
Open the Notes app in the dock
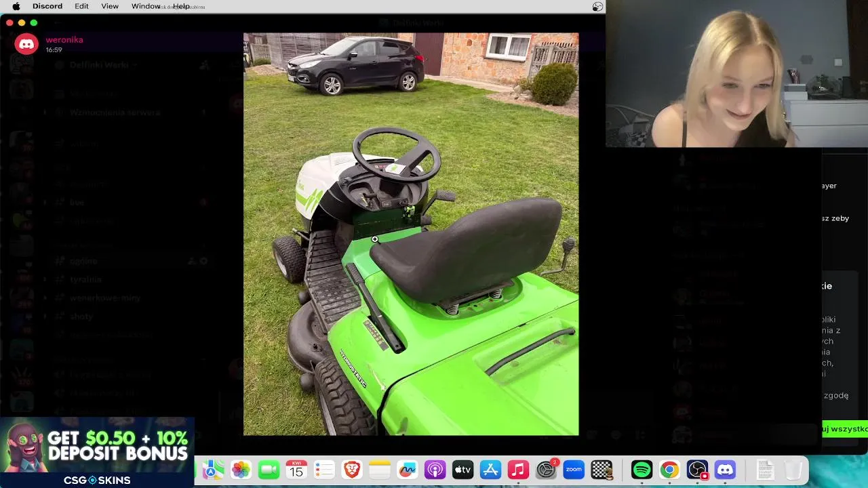click(380, 470)
